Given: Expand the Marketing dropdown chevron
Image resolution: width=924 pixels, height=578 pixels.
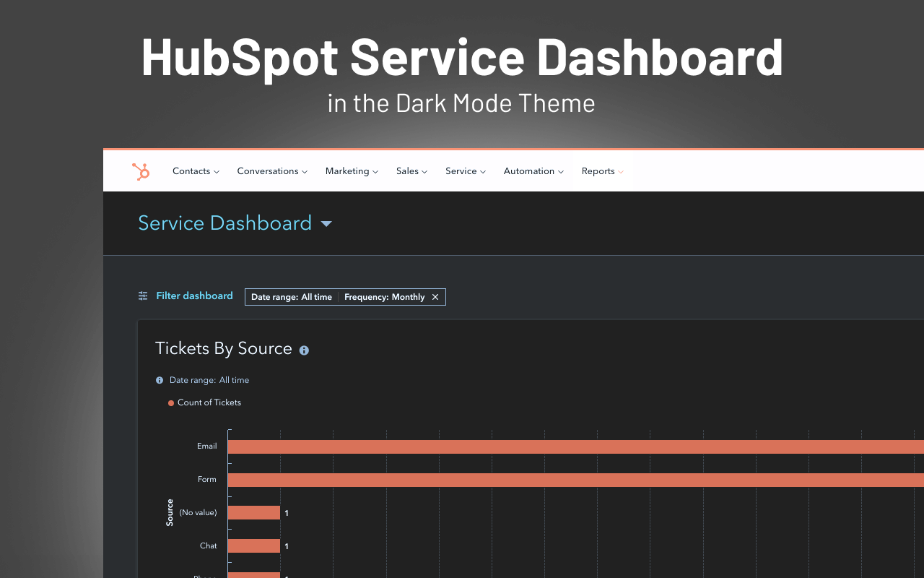Looking at the screenshot, I should coord(376,171).
